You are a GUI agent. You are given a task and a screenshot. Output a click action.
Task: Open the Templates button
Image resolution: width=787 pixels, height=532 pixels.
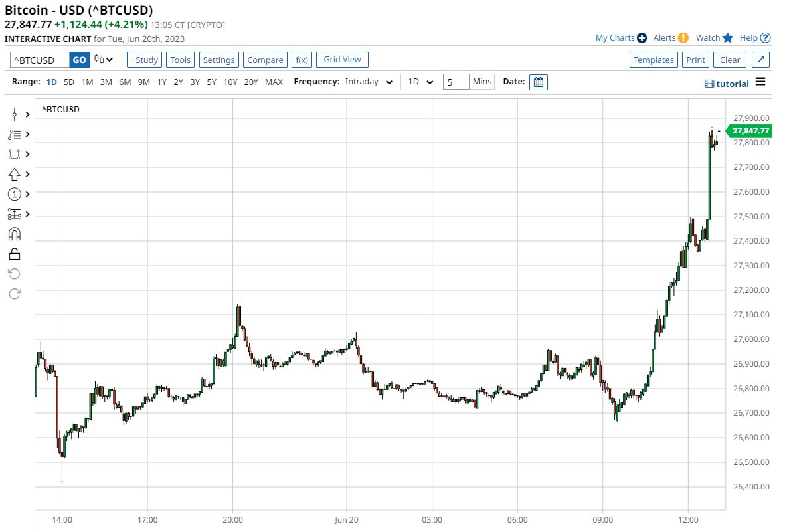pos(654,60)
